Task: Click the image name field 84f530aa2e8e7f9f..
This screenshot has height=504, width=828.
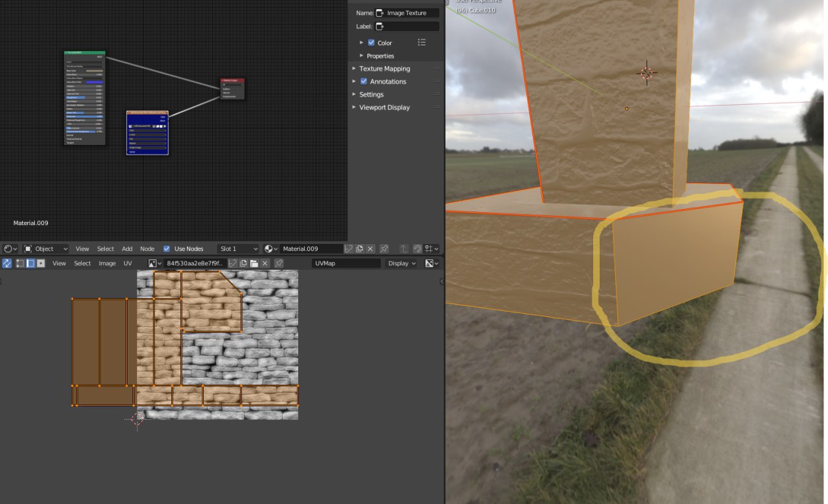Action: coord(195,263)
